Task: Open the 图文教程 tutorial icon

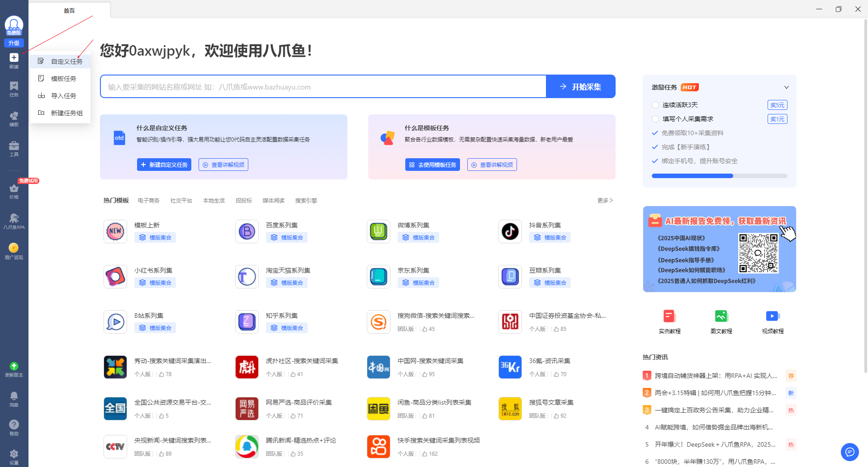Action: click(x=721, y=316)
